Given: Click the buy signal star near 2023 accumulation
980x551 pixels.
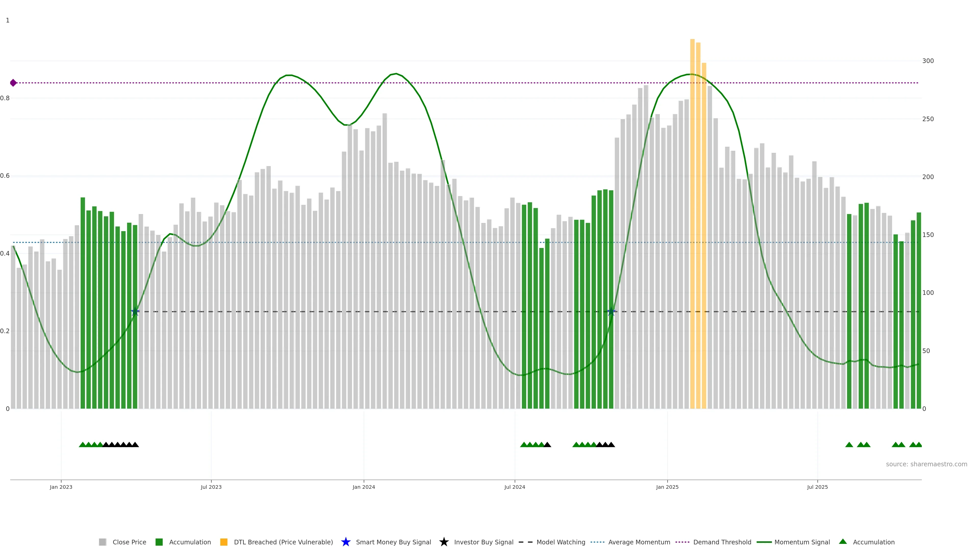Looking at the screenshot, I should click(135, 311).
